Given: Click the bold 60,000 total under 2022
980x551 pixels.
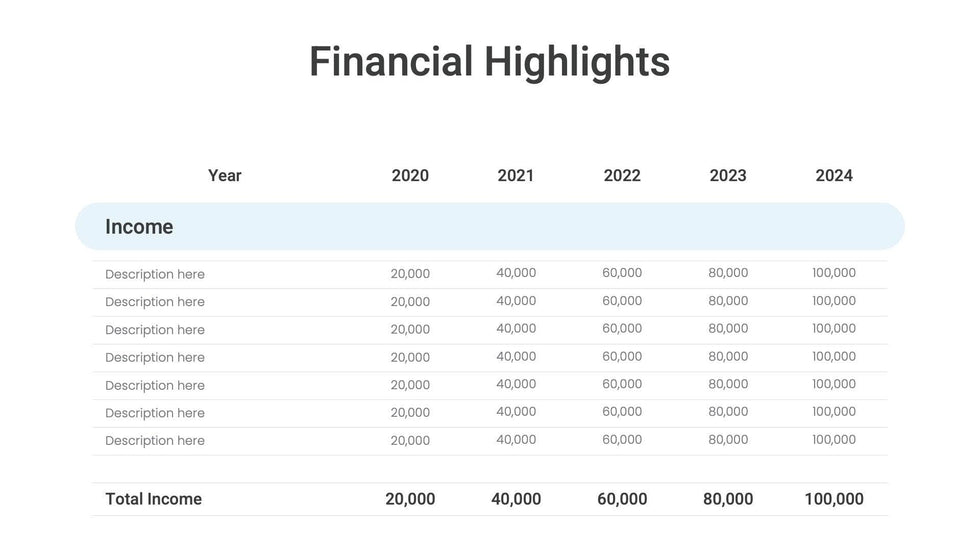Looking at the screenshot, I should [x=622, y=499].
